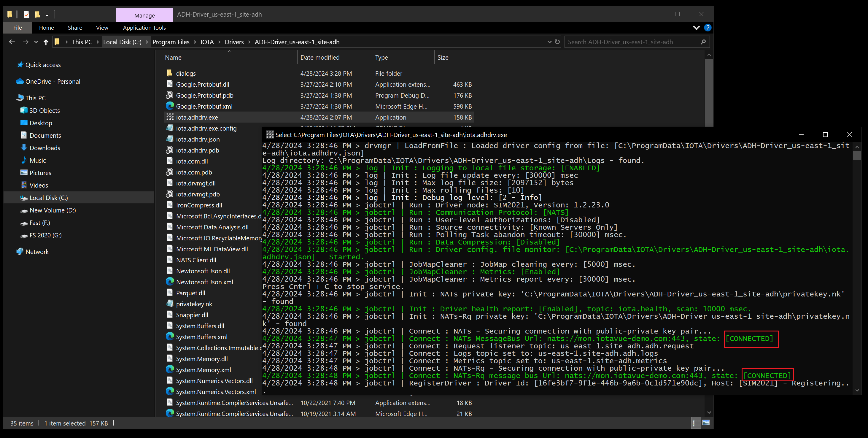Screen dimensions: 868x438
Task: Open address bar history dropdown
Action: tap(549, 42)
